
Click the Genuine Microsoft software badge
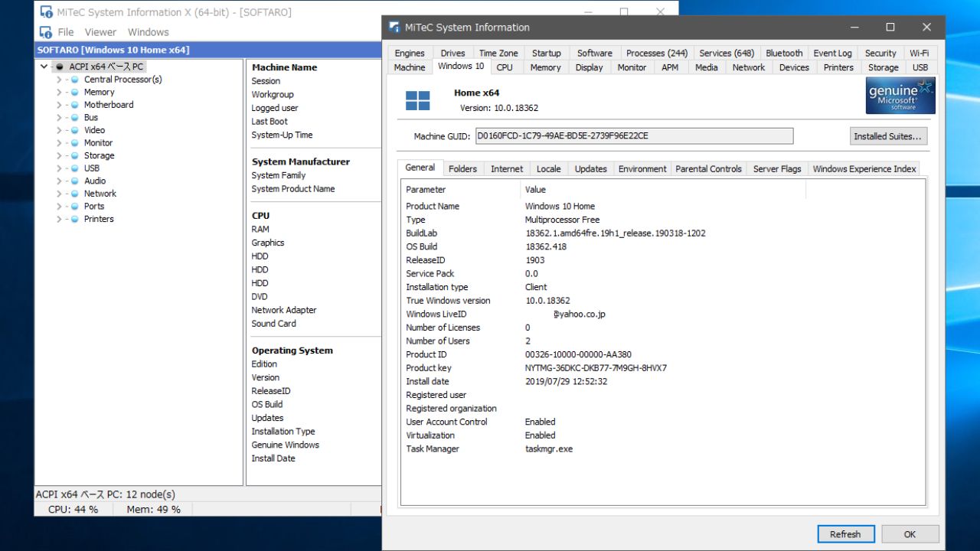(900, 96)
